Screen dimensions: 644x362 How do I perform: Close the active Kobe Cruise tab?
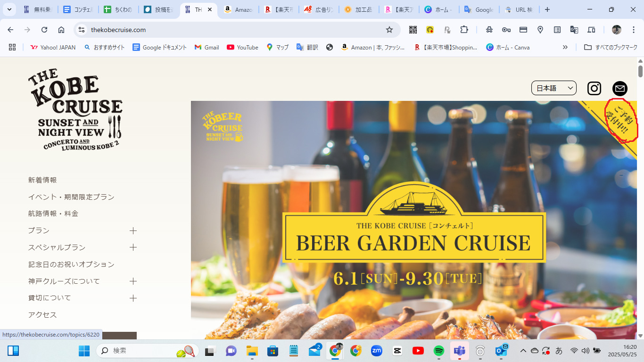coord(210,9)
